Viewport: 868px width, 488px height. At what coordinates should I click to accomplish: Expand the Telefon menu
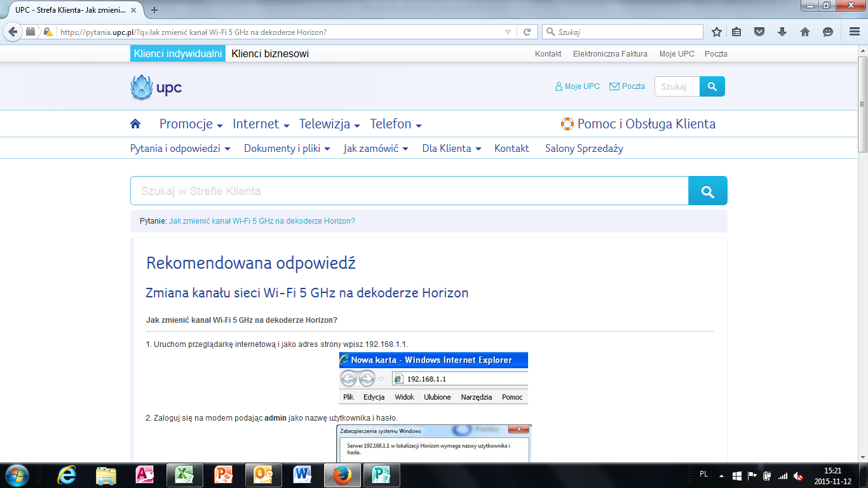[x=396, y=124]
